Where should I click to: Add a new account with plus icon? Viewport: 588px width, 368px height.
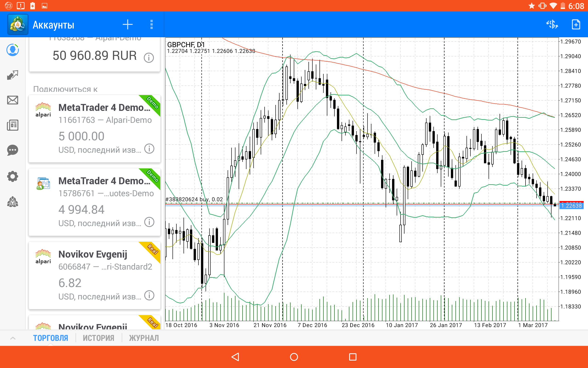coord(127,25)
